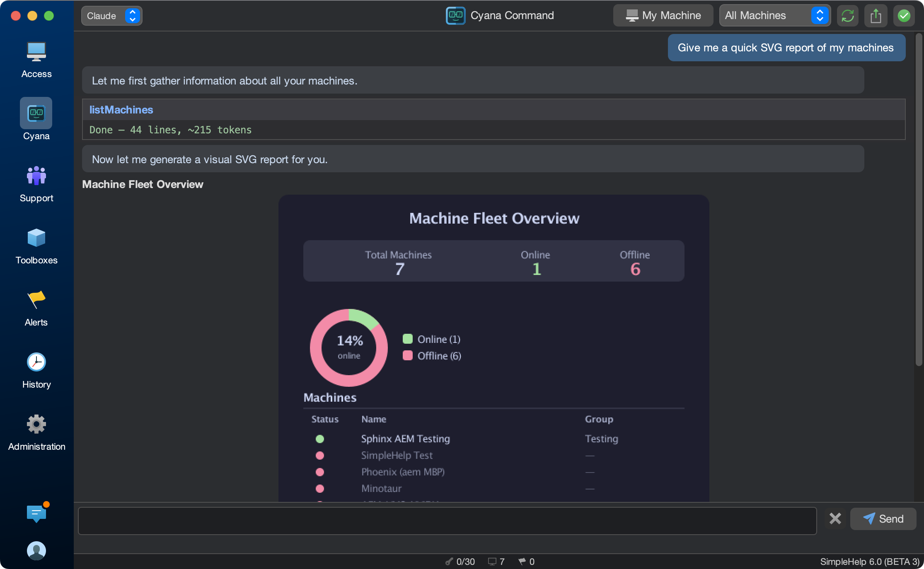Go to the Alerts flag icon
The width and height of the screenshot is (924, 569).
(x=36, y=300)
